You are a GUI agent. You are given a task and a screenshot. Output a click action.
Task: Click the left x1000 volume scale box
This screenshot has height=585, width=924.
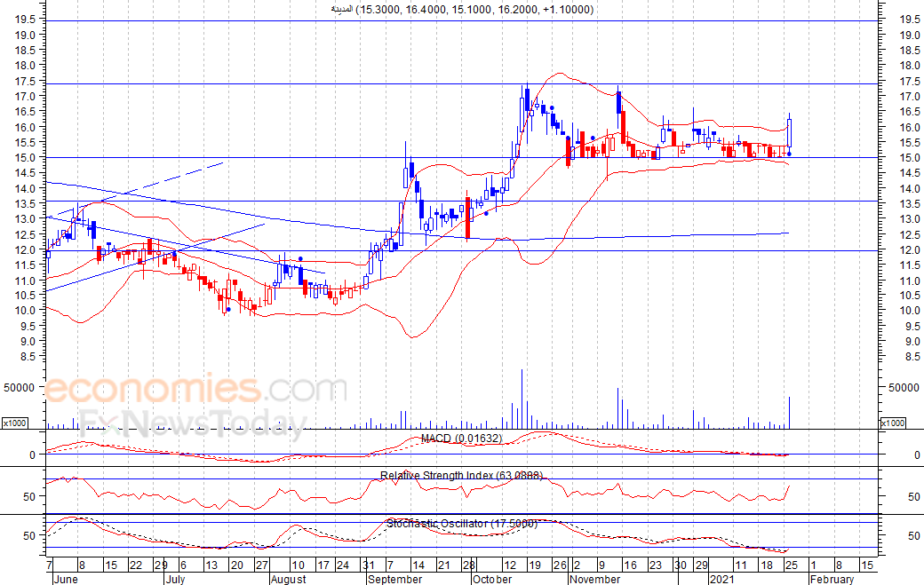point(15,423)
